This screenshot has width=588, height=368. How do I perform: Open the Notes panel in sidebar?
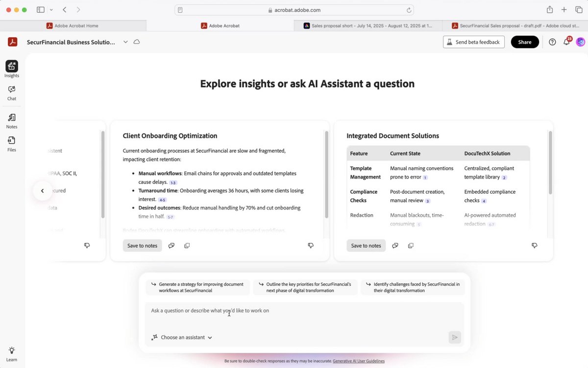click(12, 121)
